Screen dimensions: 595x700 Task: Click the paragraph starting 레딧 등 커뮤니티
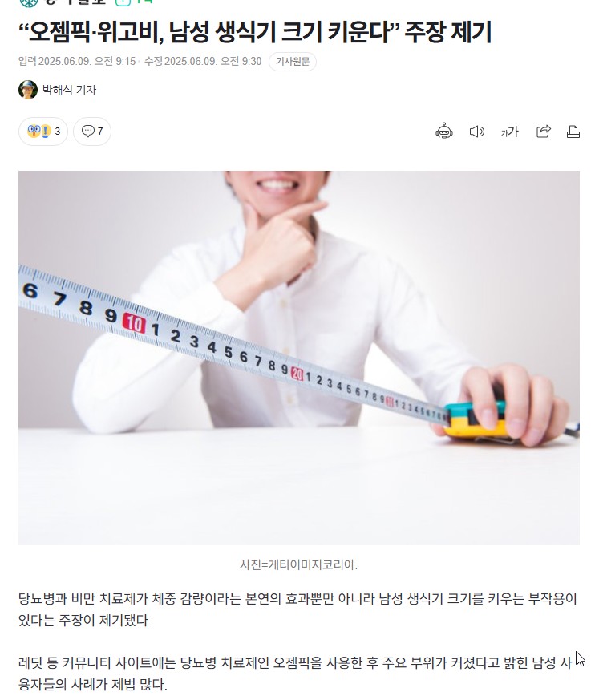click(295, 674)
